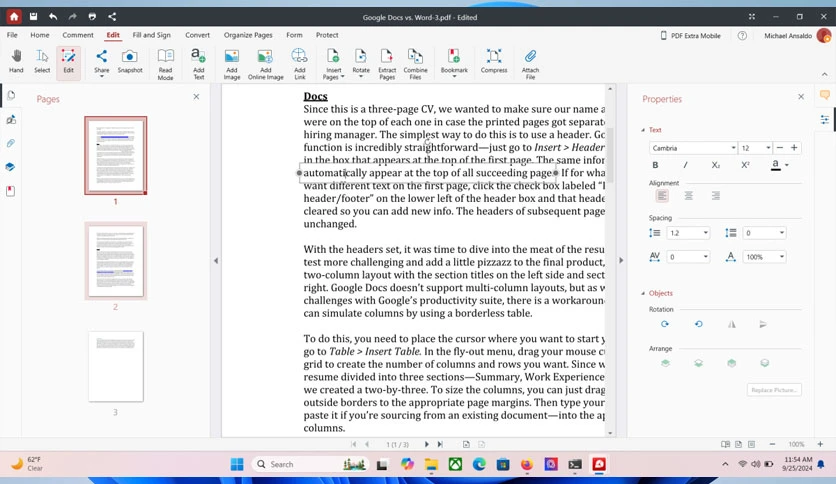
Task: Take a Snapshot
Action: pyautogui.click(x=130, y=61)
